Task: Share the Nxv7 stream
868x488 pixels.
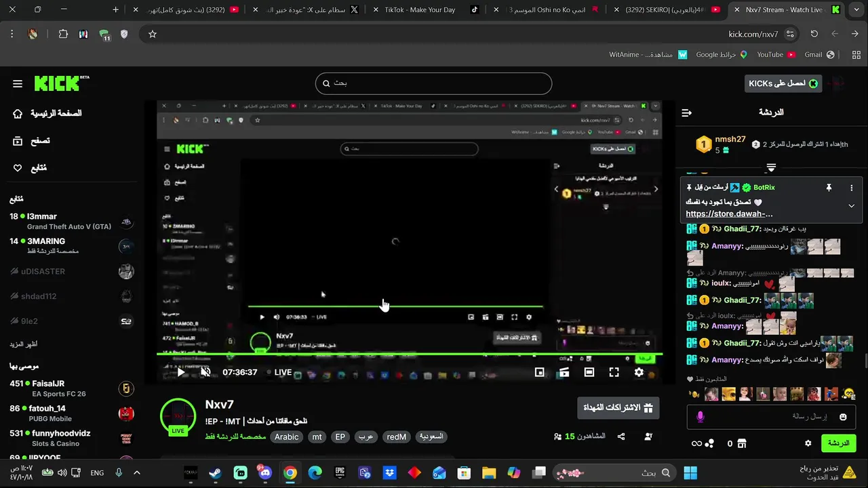Action: (621, 436)
